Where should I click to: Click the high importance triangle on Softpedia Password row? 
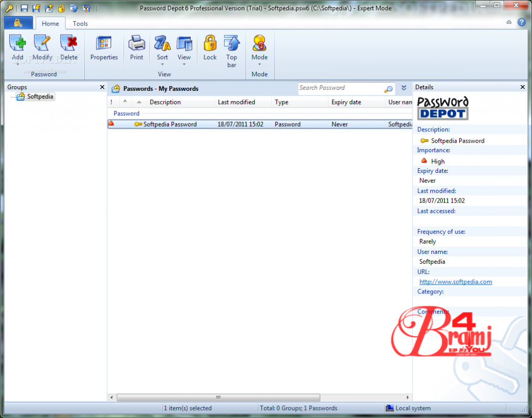click(x=111, y=124)
